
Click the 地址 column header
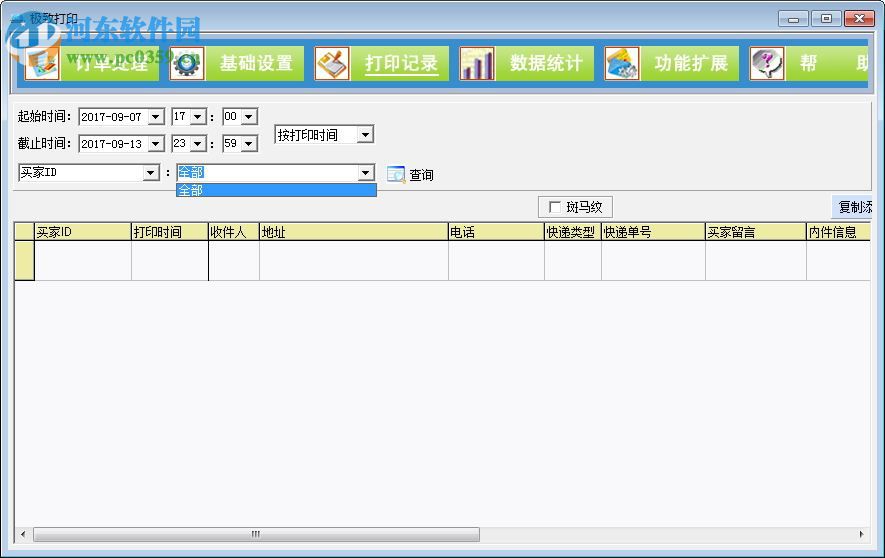[x=353, y=232]
